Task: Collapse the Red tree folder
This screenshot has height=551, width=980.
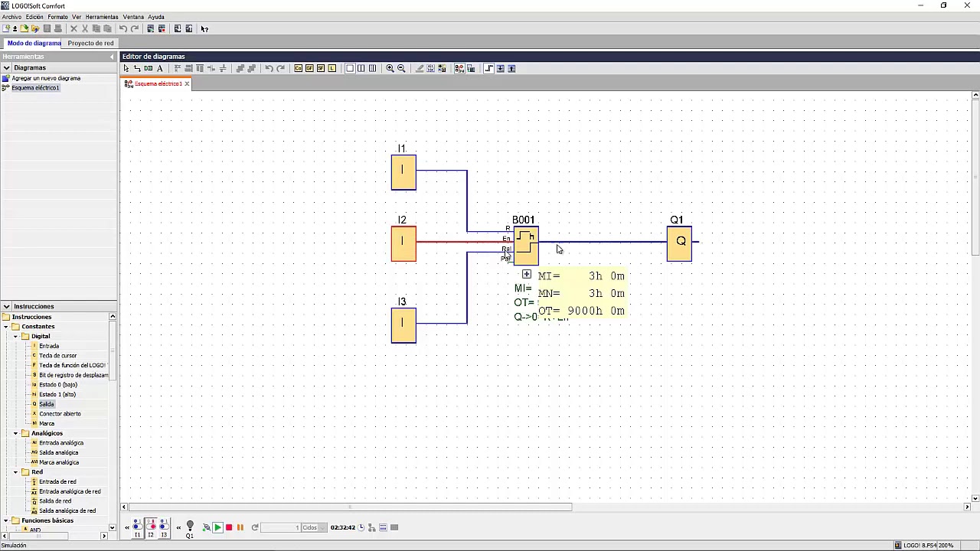Action: tap(15, 472)
